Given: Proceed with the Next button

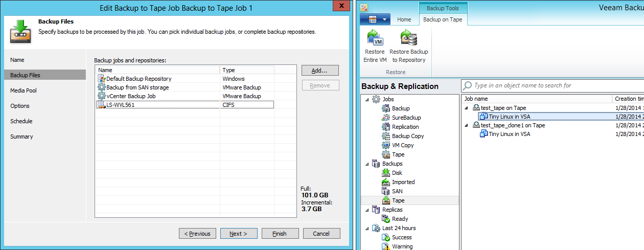Looking at the screenshot, I should pos(239,234).
